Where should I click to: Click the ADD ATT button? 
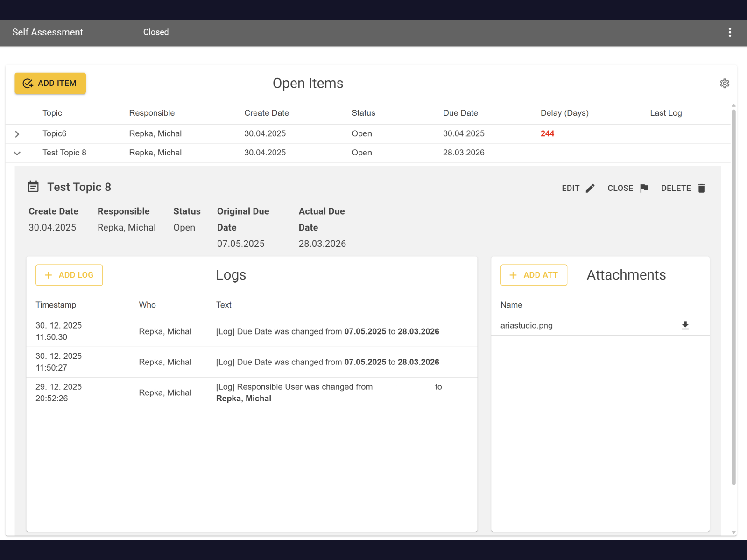[x=533, y=275]
